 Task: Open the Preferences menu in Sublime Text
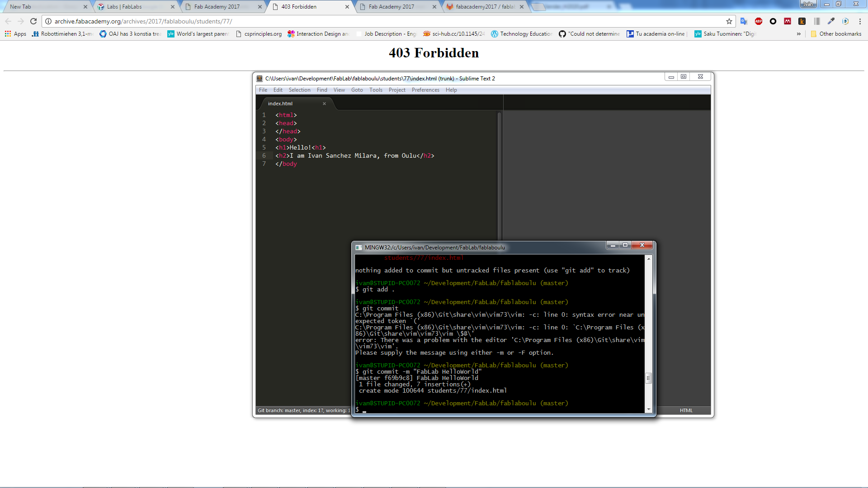tap(425, 90)
